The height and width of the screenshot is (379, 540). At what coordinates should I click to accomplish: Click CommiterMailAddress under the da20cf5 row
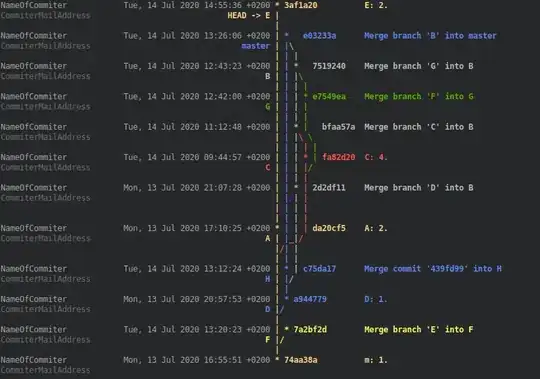pos(45,238)
